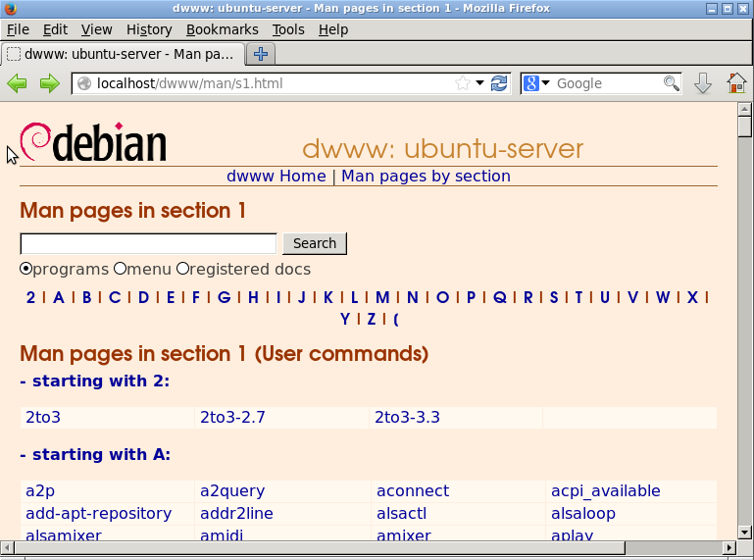The image size is (754, 560).
Task: Follow the dwww Home link
Action: [276, 177]
